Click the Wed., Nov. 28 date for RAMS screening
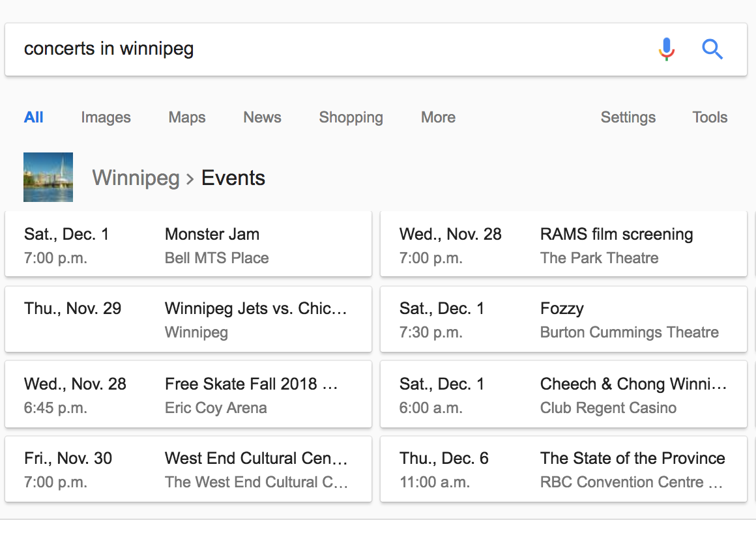 450,234
